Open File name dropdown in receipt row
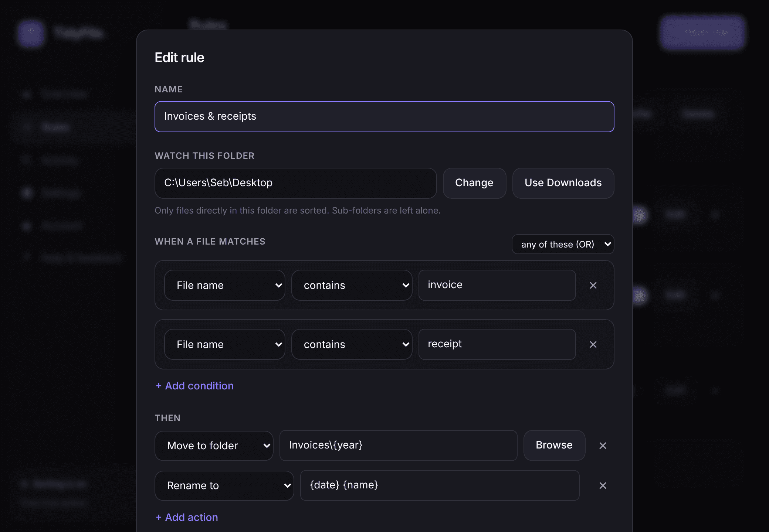769x532 pixels. point(224,344)
